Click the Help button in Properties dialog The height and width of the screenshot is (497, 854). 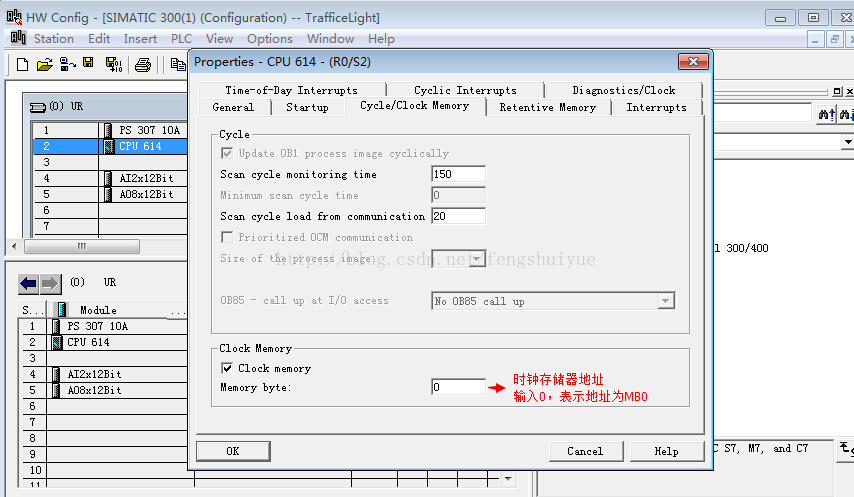click(667, 451)
